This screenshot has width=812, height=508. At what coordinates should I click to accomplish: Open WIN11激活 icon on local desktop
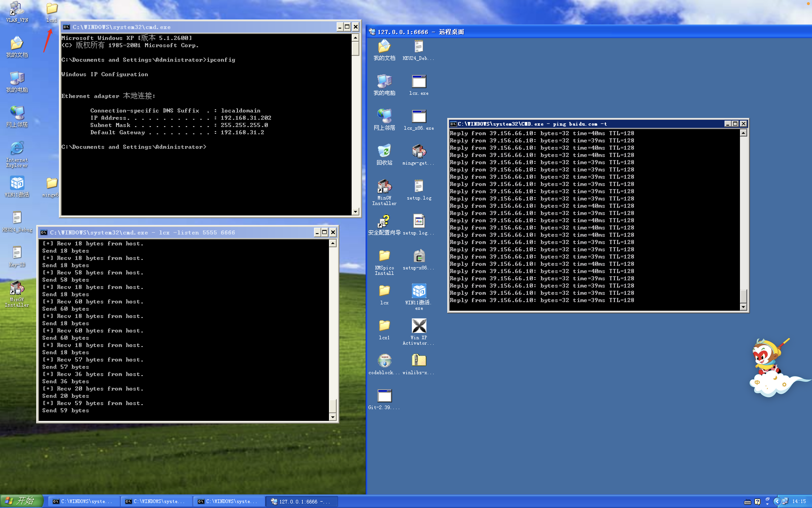[x=17, y=187]
